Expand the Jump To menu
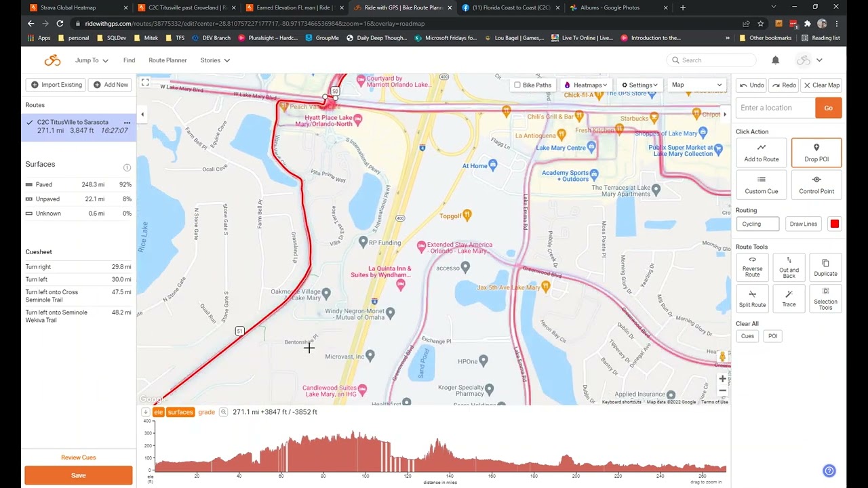The image size is (868, 488). coord(92,60)
